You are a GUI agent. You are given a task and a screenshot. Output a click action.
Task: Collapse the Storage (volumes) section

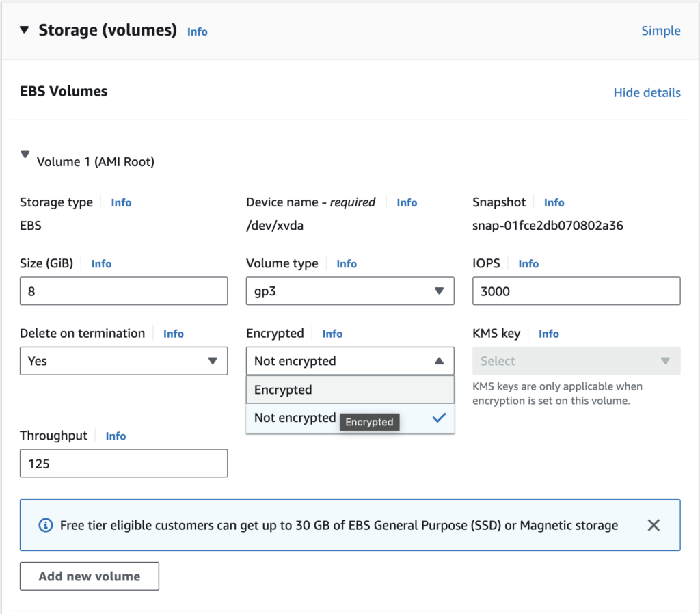coord(25,30)
